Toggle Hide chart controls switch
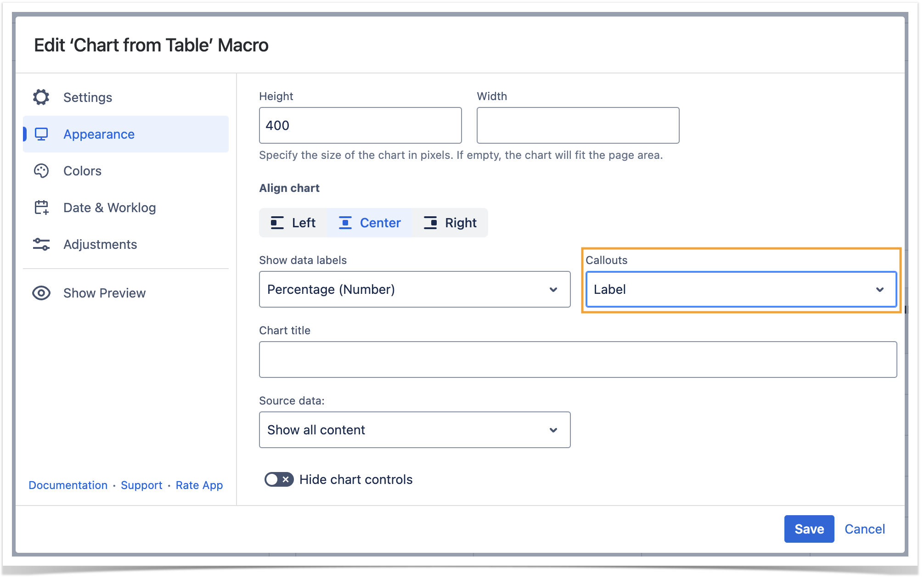The height and width of the screenshot is (579, 924). coord(279,479)
